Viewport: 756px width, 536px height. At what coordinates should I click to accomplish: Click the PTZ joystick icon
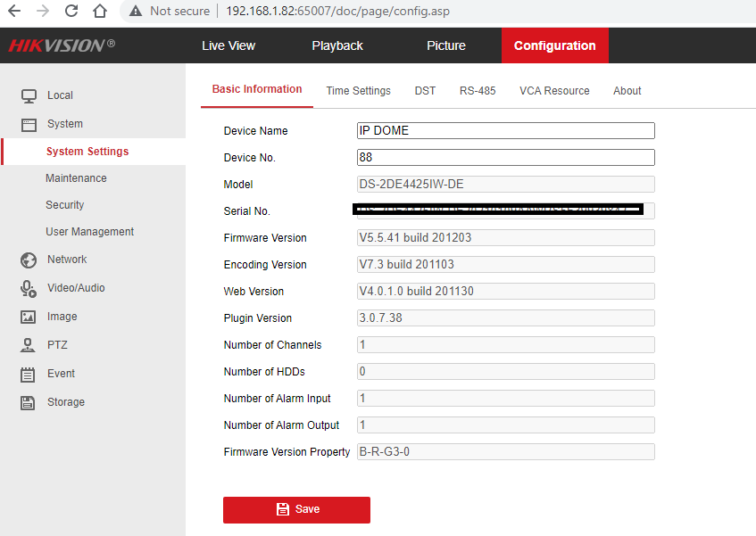coord(29,345)
